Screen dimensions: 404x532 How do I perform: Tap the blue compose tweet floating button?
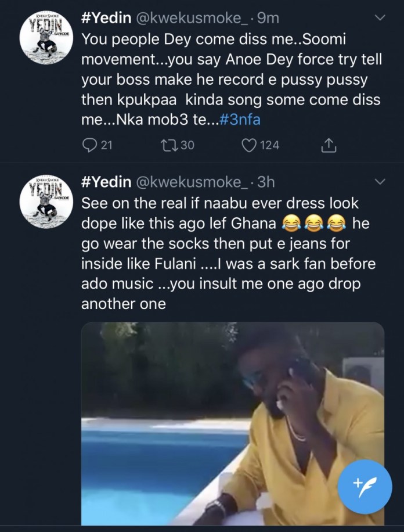[365, 484]
